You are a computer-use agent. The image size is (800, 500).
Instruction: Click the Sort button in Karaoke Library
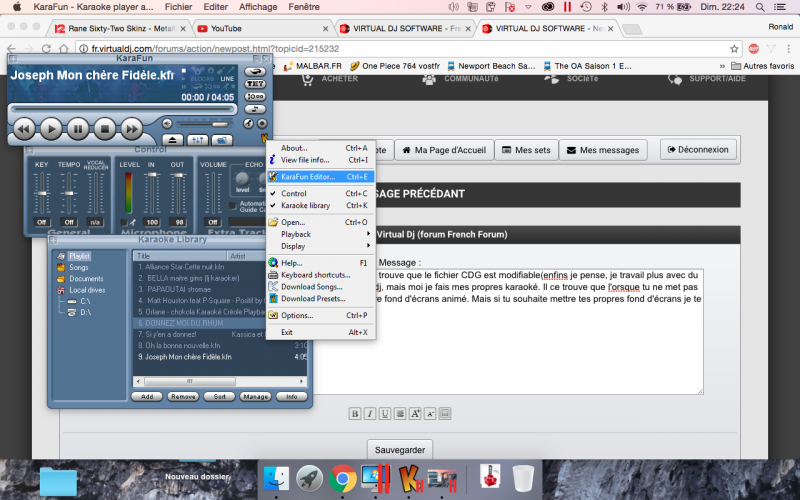pyautogui.click(x=219, y=396)
